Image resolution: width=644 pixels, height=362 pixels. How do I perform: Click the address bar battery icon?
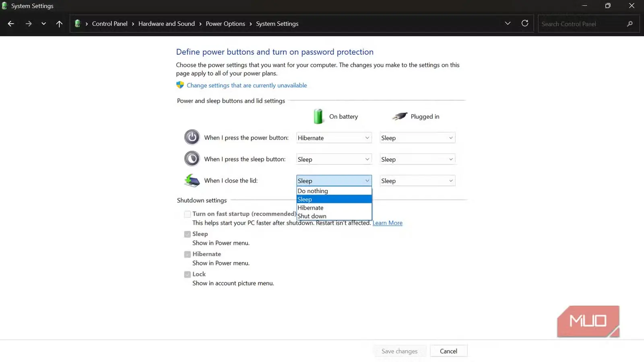(x=78, y=24)
